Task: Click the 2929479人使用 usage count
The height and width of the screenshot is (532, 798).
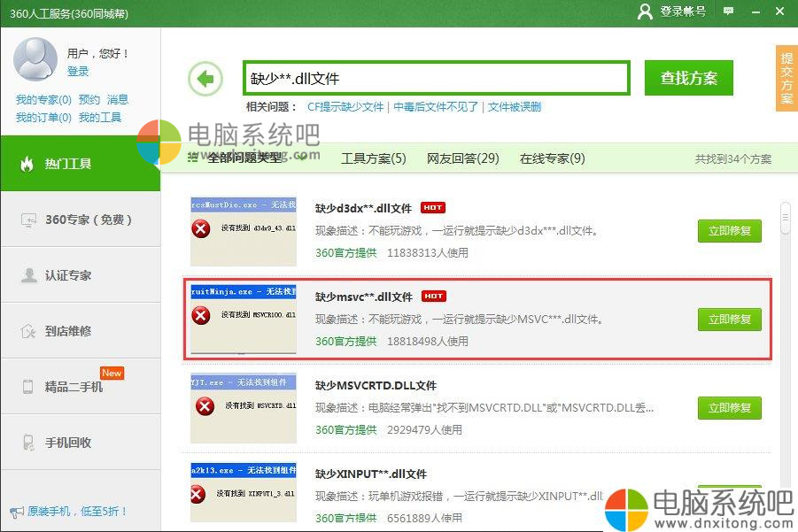Action: (424, 430)
